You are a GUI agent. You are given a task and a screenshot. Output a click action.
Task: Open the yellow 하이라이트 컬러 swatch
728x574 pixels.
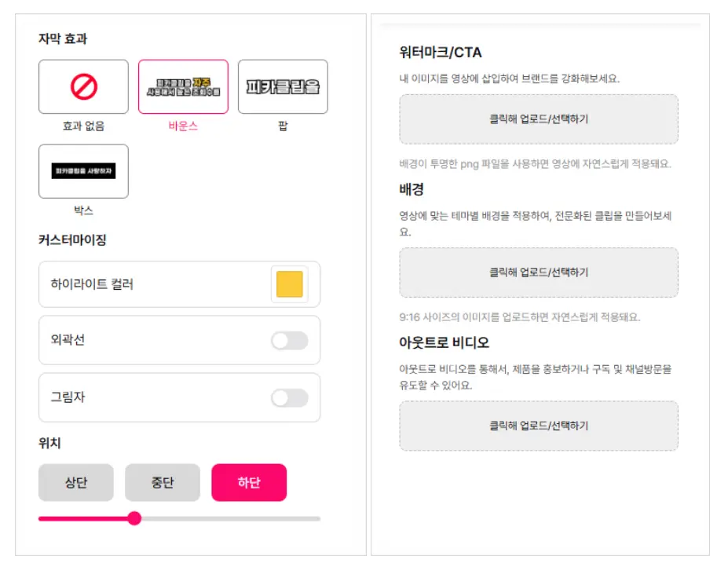289,284
